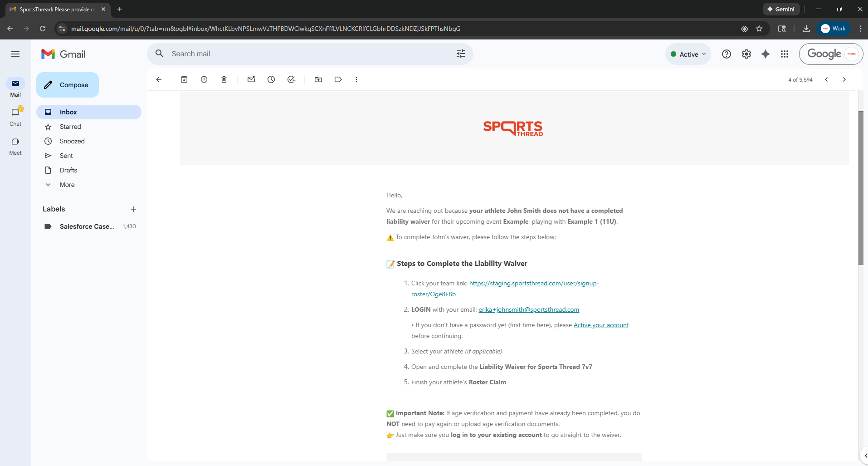Image resolution: width=868 pixels, height=466 pixels.
Task: Expand the More folders list
Action: click(x=67, y=185)
